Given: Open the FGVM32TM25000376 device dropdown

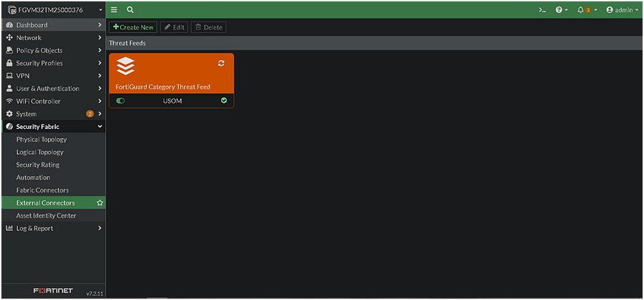Looking at the screenshot, I should click(54, 10).
